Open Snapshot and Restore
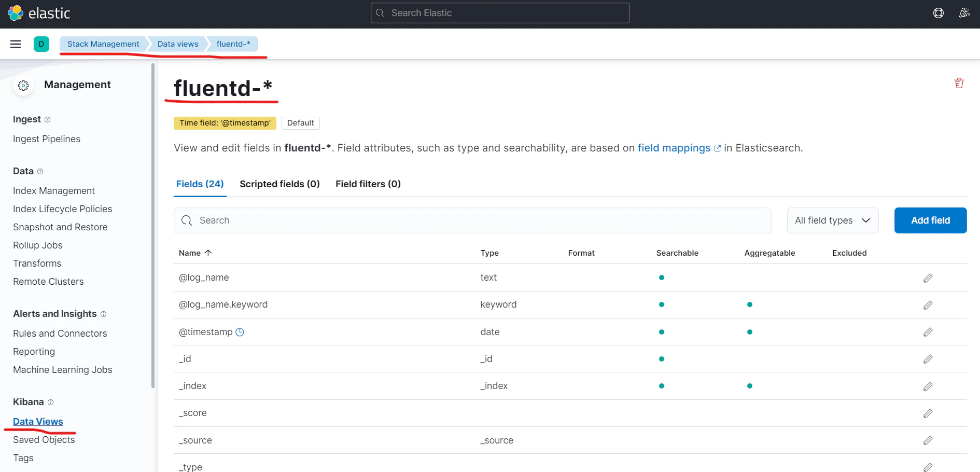The width and height of the screenshot is (980, 472). (60, 227)
